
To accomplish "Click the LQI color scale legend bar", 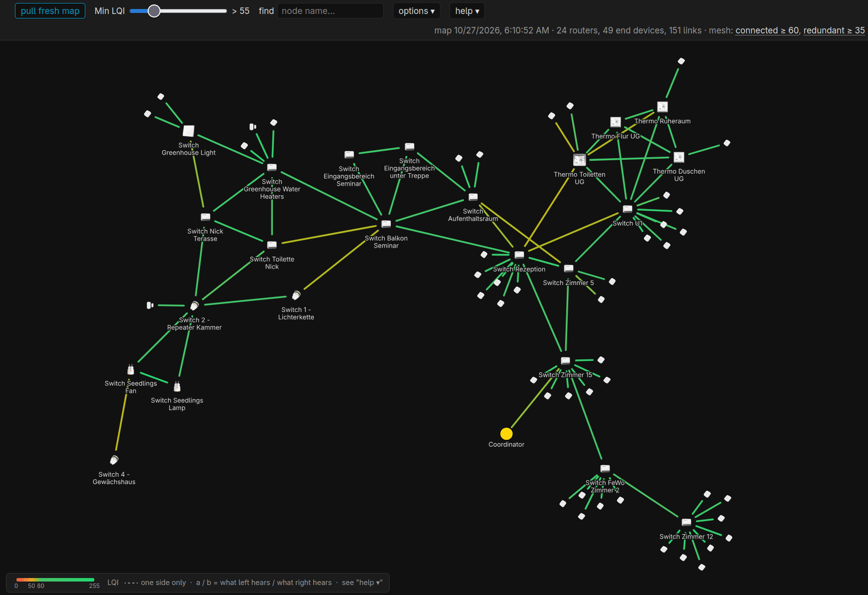I will (x=55, y=580).
